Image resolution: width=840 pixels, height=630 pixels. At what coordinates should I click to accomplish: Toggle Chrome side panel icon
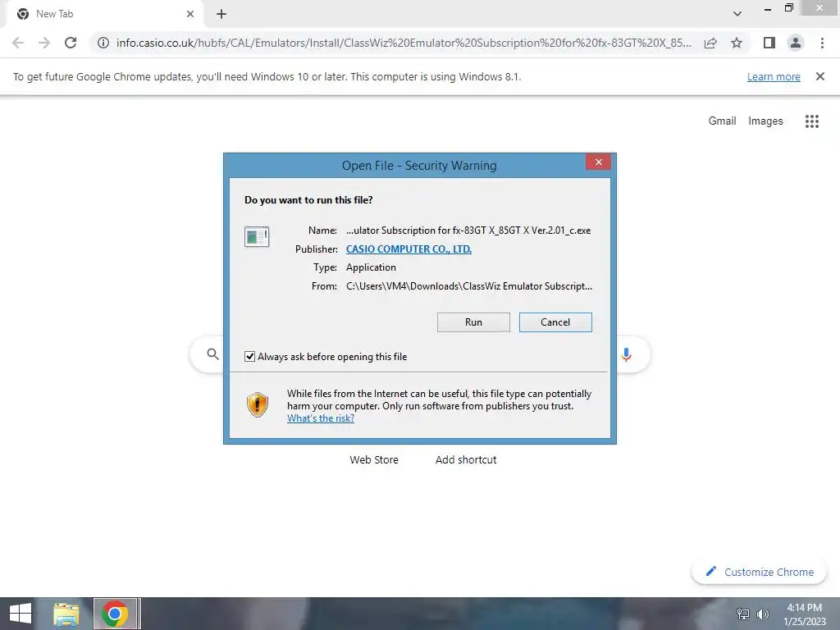pyautogui.click(x=769, y=43)
